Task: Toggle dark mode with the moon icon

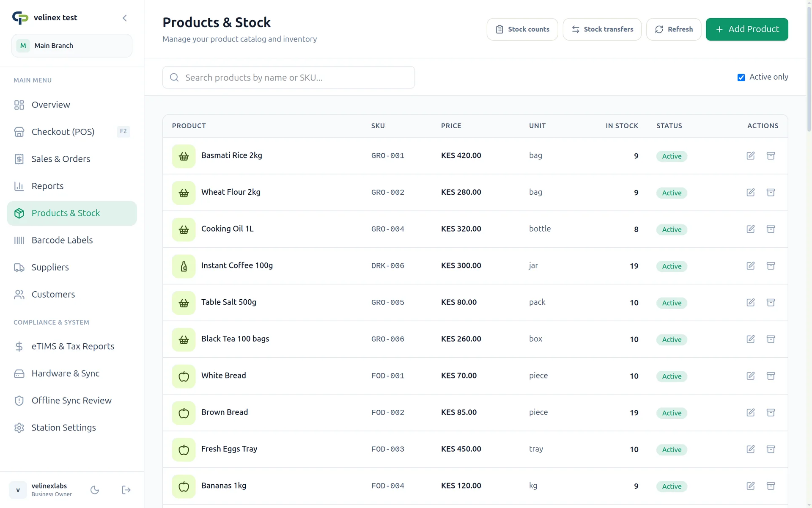Action: tap(95, 490)
